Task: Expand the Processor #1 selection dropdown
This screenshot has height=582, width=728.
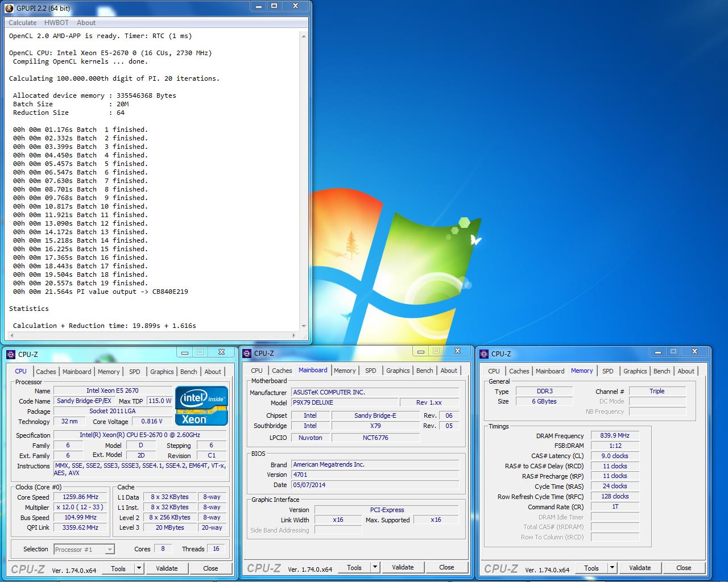Action: pos(110,550)
